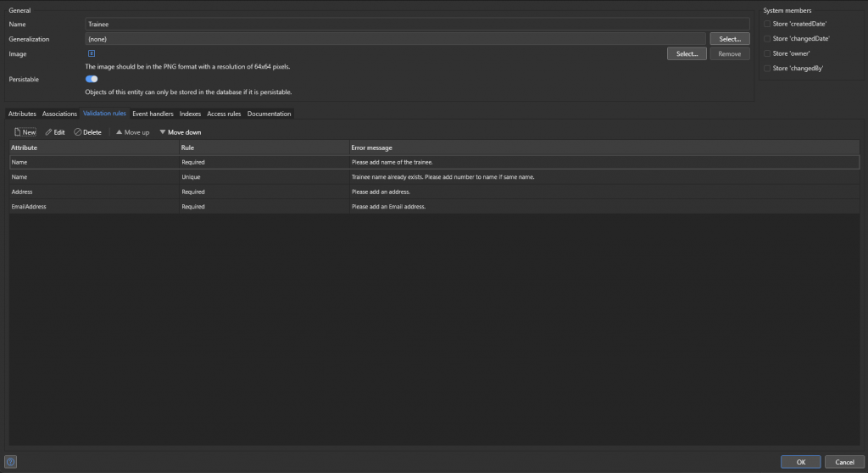Open help via question mark icon
The height and width of the screenshot is (473, 868).
10,462
